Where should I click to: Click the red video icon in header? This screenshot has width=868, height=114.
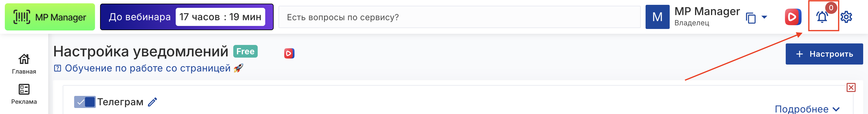point(793,17)
